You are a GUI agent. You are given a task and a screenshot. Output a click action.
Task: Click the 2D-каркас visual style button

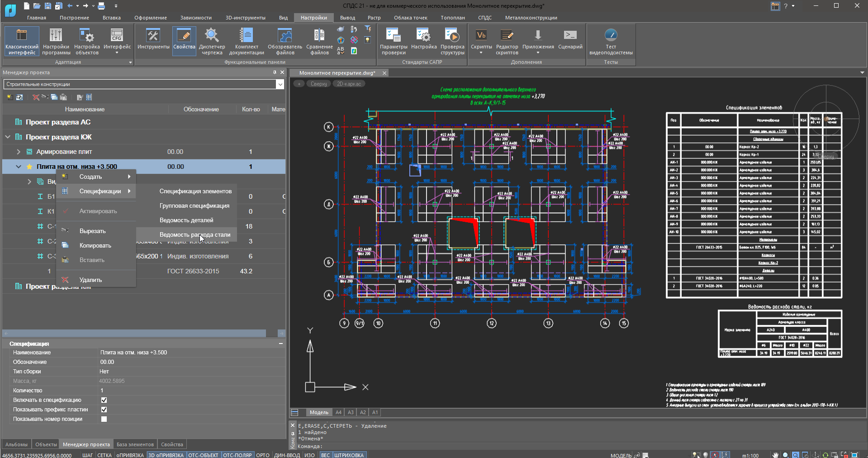coord(349,84)
